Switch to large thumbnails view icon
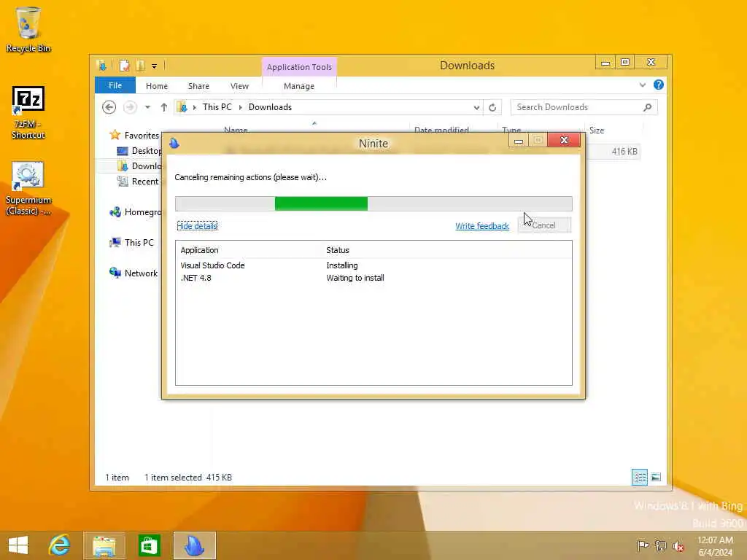This screenshot has width=747, height=560. [x=656, y=477]
